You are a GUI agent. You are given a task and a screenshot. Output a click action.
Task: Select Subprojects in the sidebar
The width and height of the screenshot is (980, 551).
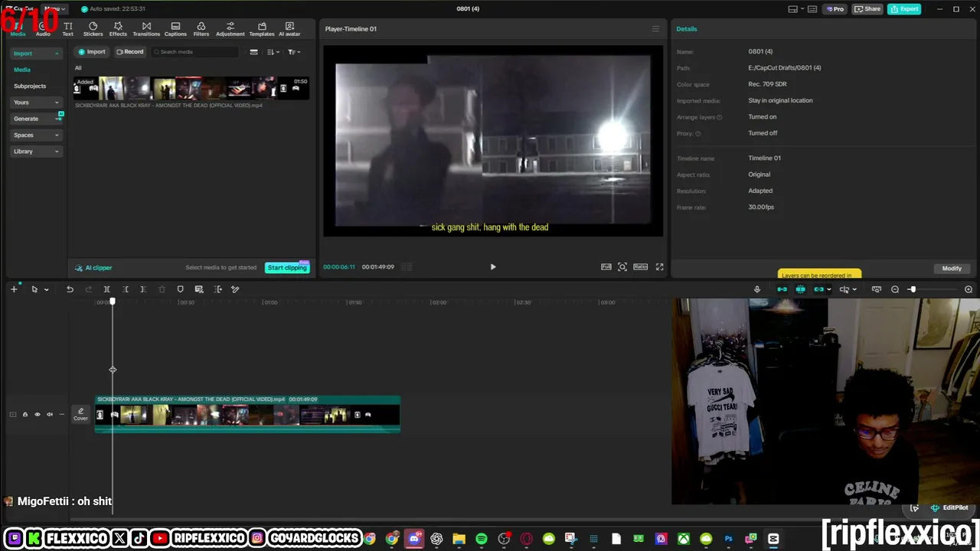30,86
